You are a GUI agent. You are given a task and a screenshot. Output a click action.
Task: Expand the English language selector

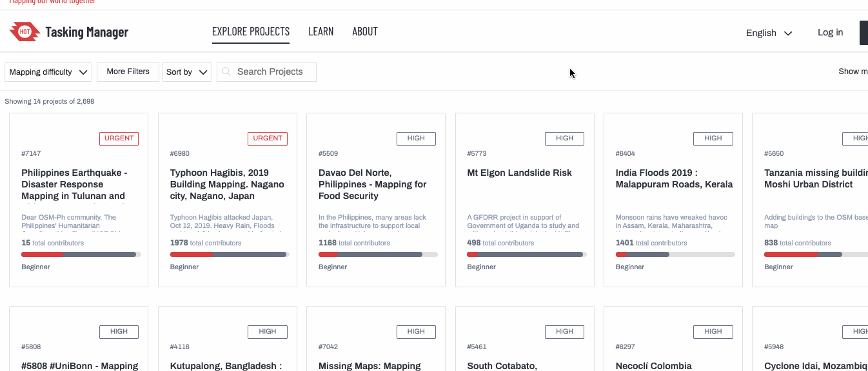(x=769, y=33)
